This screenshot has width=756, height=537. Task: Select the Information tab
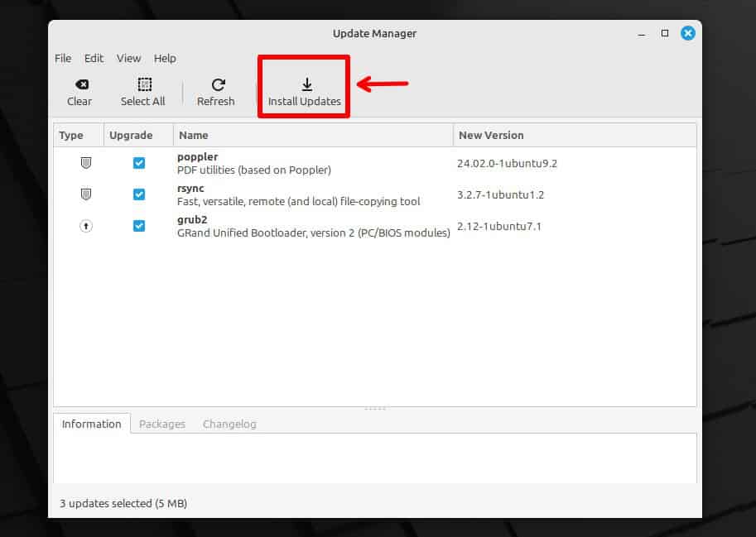[x=91, y=424]
